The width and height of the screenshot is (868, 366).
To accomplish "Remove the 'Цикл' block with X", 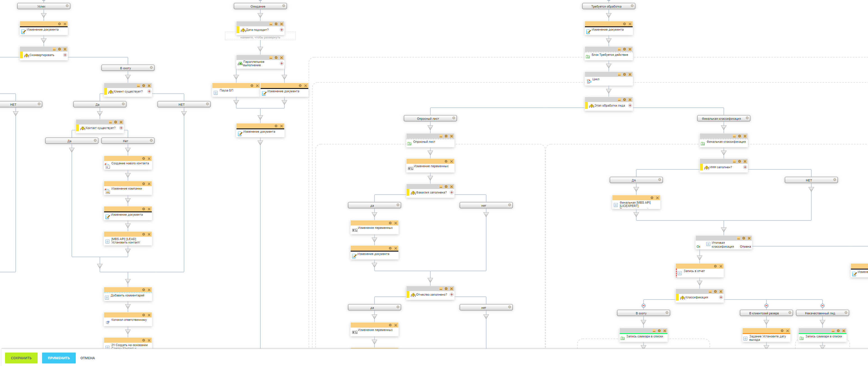I will coord(630,74).
